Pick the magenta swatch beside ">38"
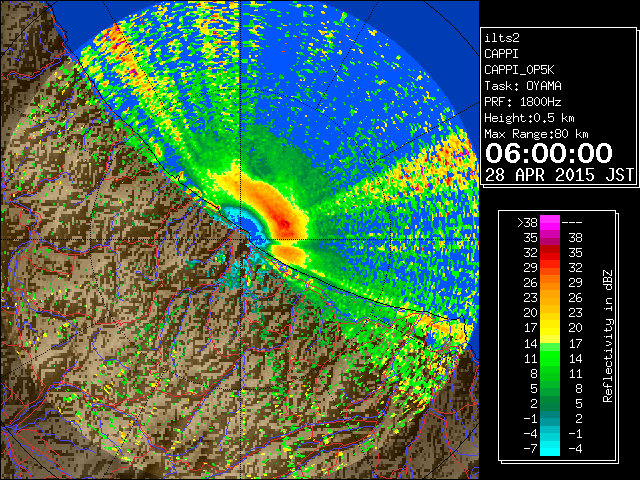 (550, 223)
